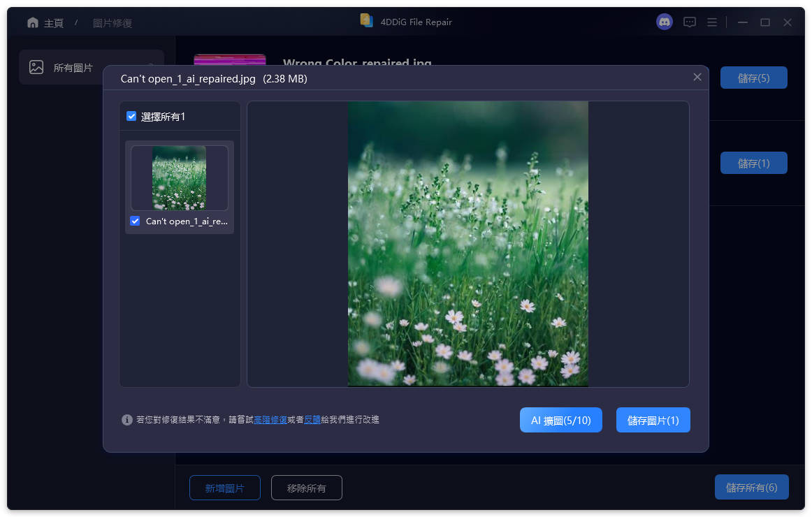Click the AI 擴圖(5/10) button

pyautogui.click(x=560, y=419)
